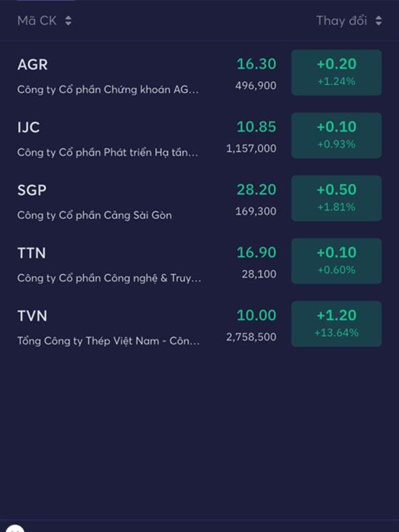Image resolution: width=399 pixels, height=532 pixels.
Task: Select the SGP stock symbol
Action: tap(32, 190)
